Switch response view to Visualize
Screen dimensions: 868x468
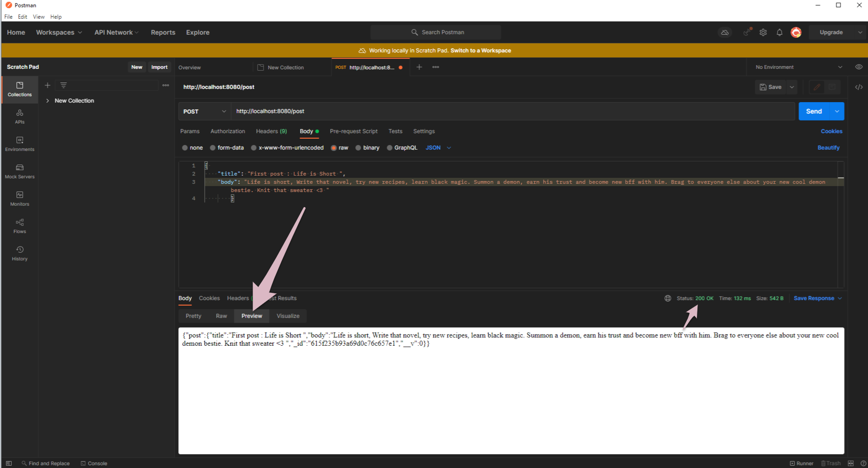coord(288,316)
